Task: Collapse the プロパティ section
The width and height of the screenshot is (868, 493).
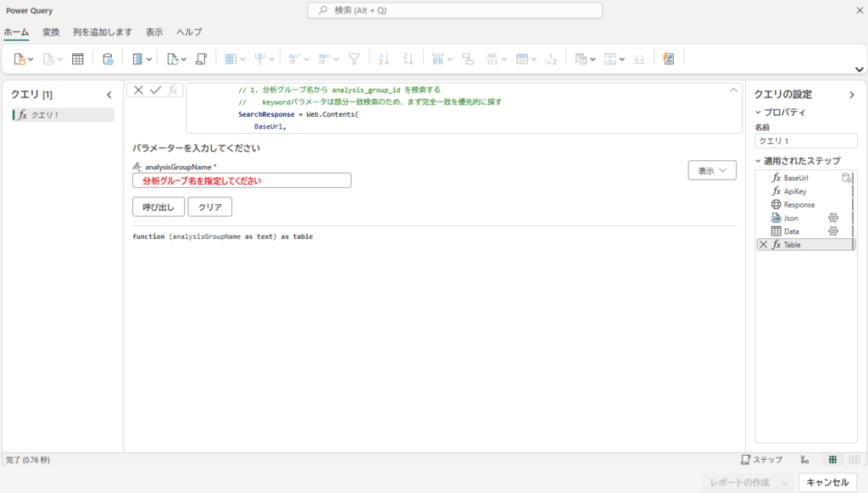Action: click(x=758, y=113)
